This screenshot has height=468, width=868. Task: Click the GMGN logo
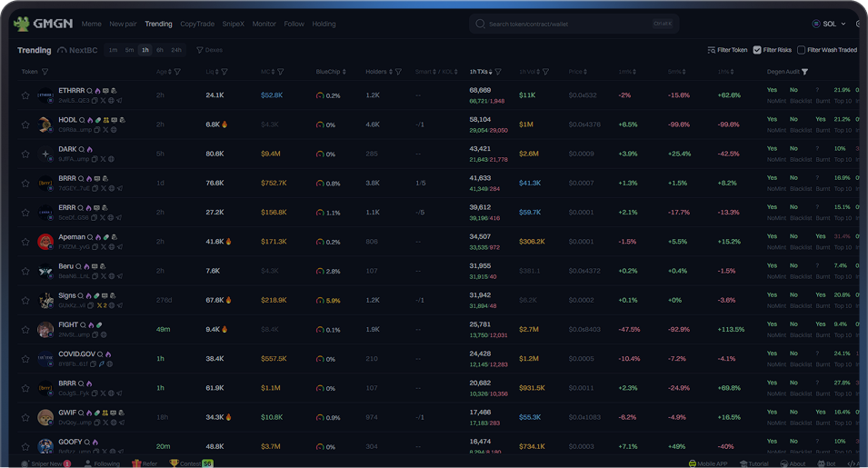pos(44,24)
